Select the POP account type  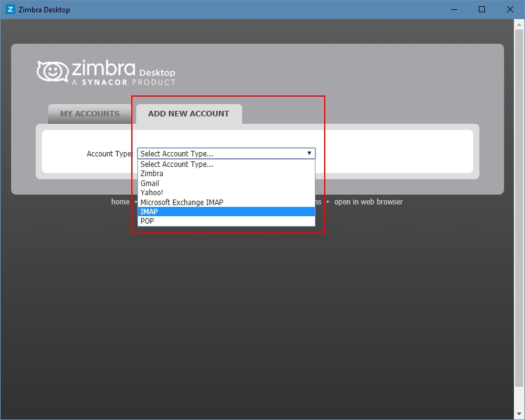pos(147,221)
